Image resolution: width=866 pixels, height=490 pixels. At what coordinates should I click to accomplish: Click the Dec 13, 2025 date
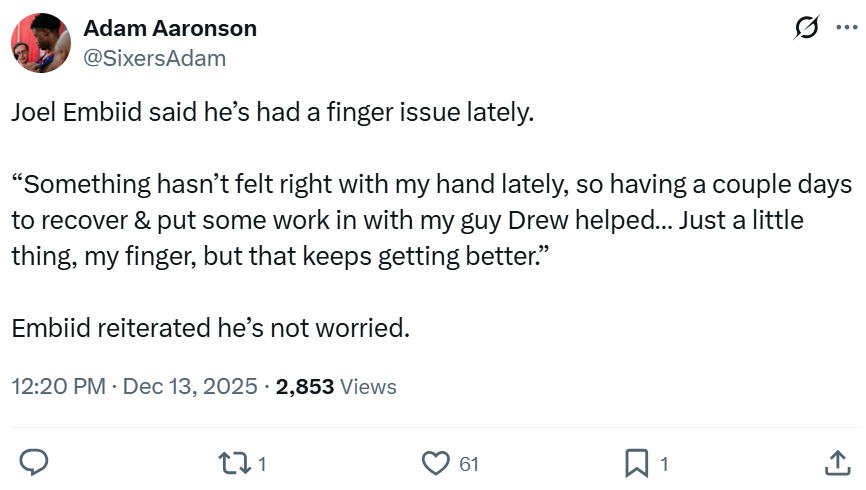coord(190,386)
